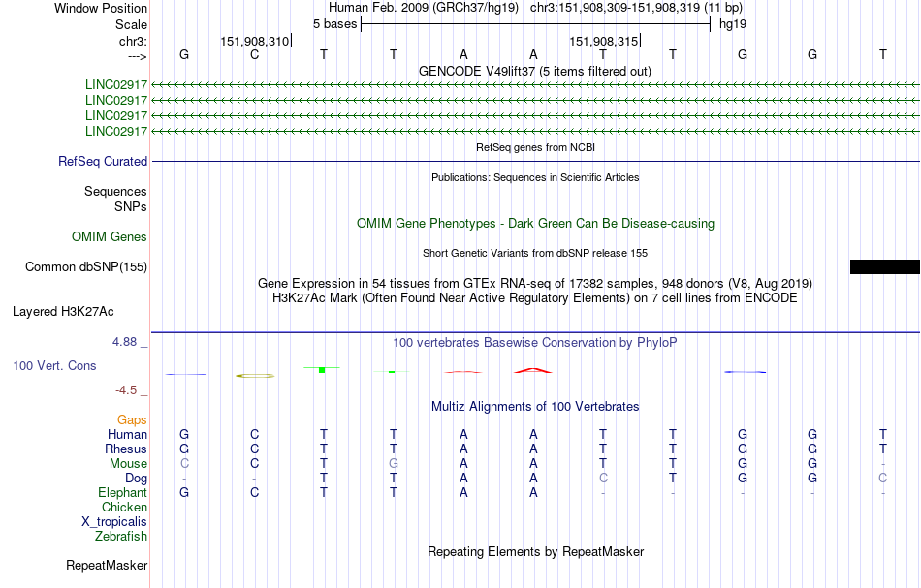Click the Mouse row's lighter G base
This screenshot has width=921, height=588.
tap(394, 464)
